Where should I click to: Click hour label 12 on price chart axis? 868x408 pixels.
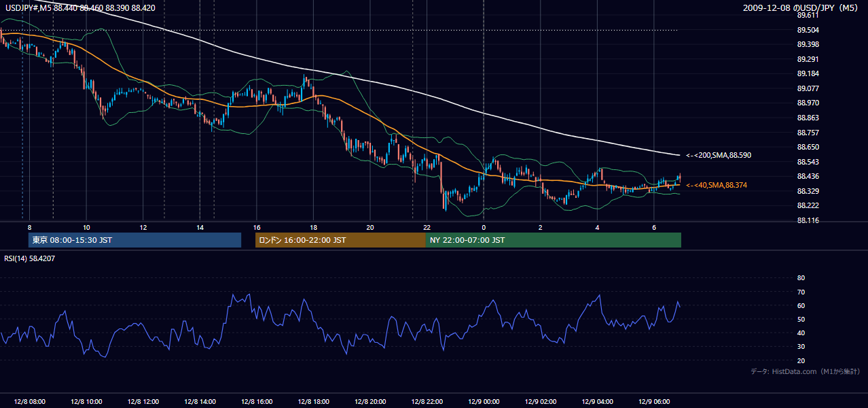(143, 227)
